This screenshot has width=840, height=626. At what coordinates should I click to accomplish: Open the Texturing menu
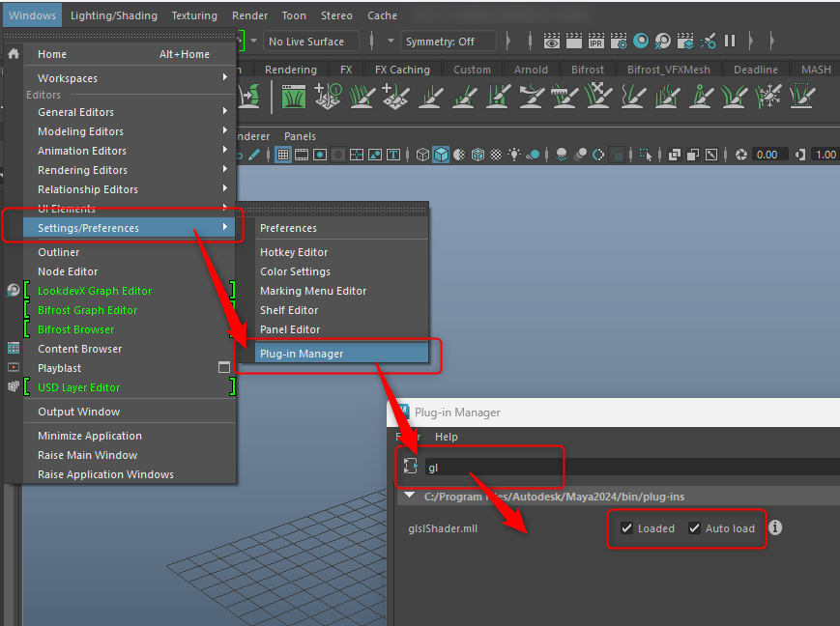point(194,15)
